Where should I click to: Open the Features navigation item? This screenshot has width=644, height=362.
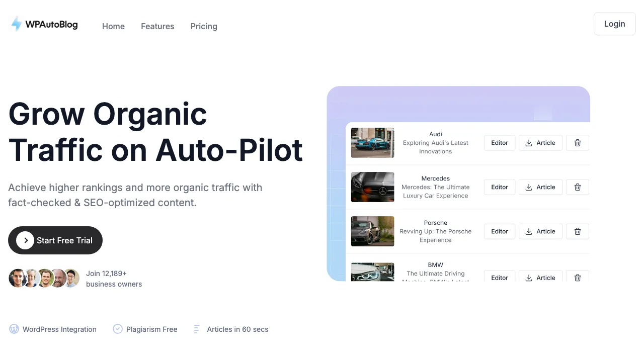click(x=157, y=26)
